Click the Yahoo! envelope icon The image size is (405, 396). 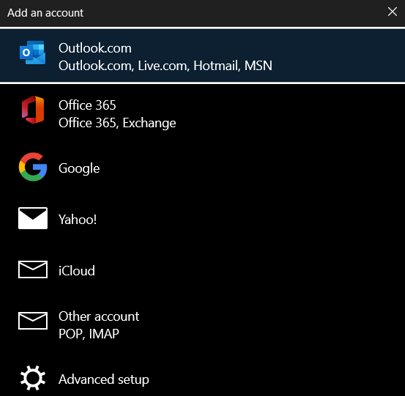[x=33, y=218]
